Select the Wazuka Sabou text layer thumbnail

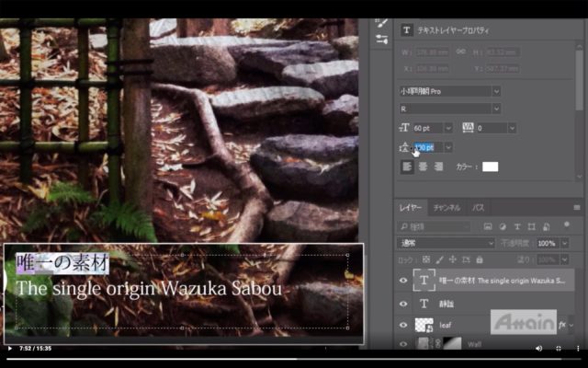(424, 280)
